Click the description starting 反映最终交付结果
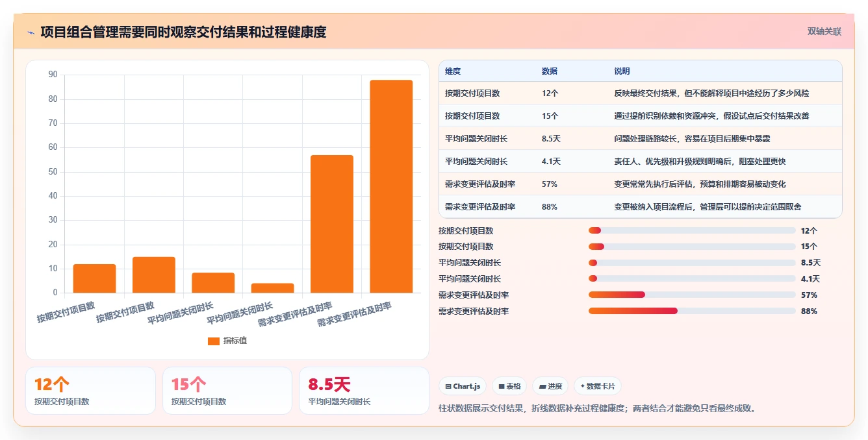The width and height of the screenshot is (868, 440). [711, 93]
